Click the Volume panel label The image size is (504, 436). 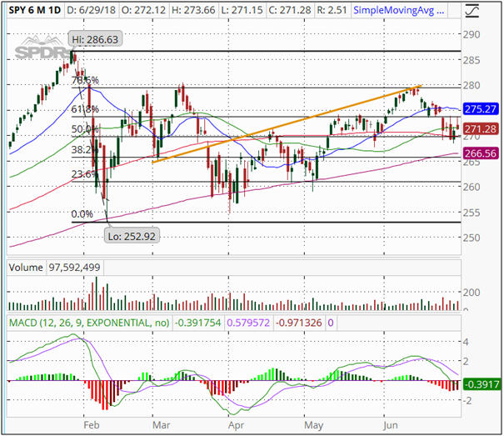(26, 268)
